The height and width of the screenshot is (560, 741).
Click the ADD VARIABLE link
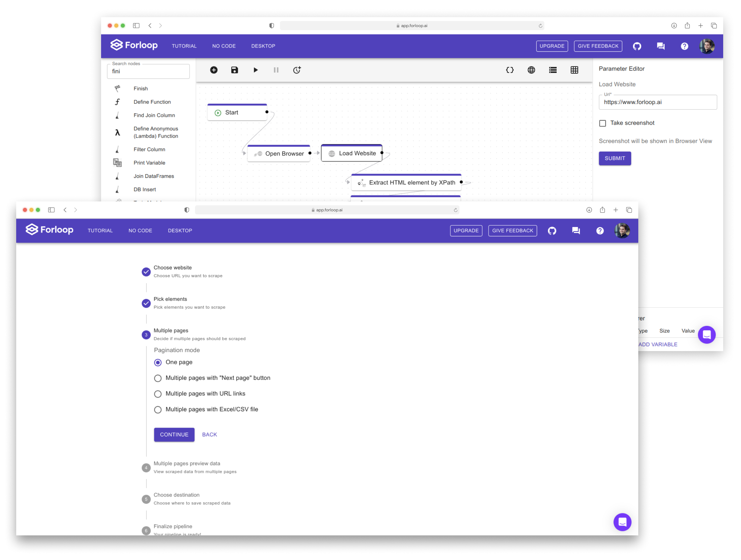(x=658, y=344)
